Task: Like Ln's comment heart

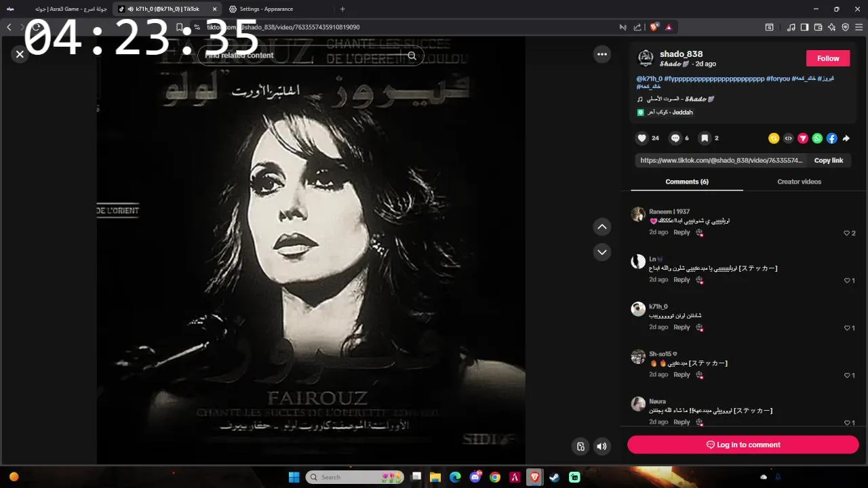Action: (847, 281)
